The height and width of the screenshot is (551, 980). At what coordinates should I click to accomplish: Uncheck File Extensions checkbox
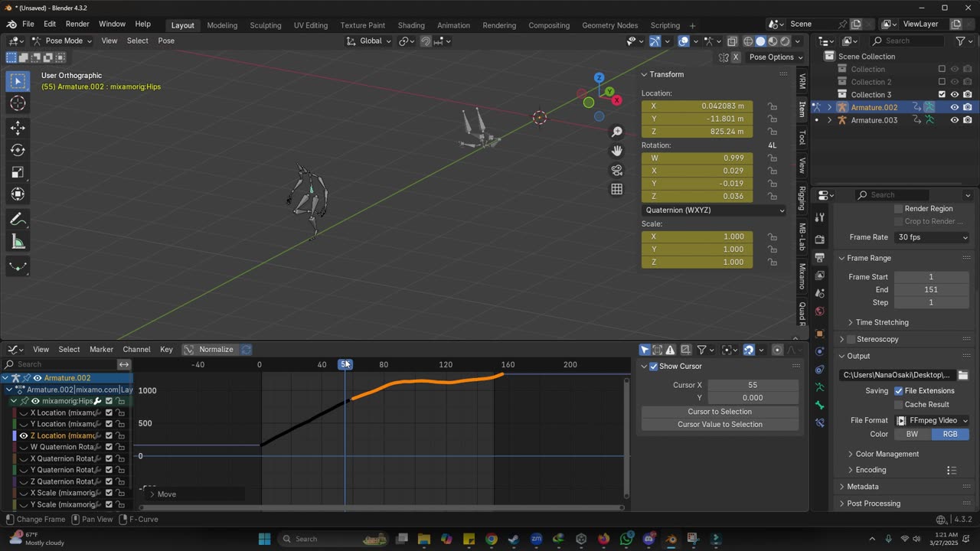pyautogui.click(x=899, y=391)
